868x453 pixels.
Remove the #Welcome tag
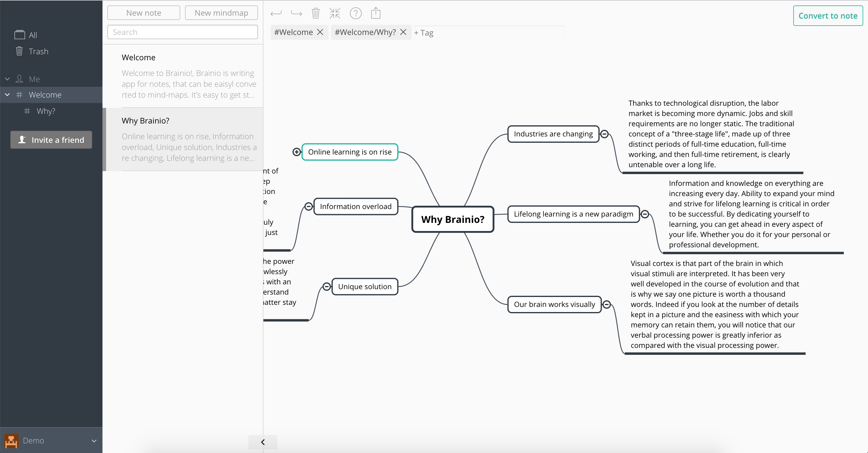coord(320,32)
